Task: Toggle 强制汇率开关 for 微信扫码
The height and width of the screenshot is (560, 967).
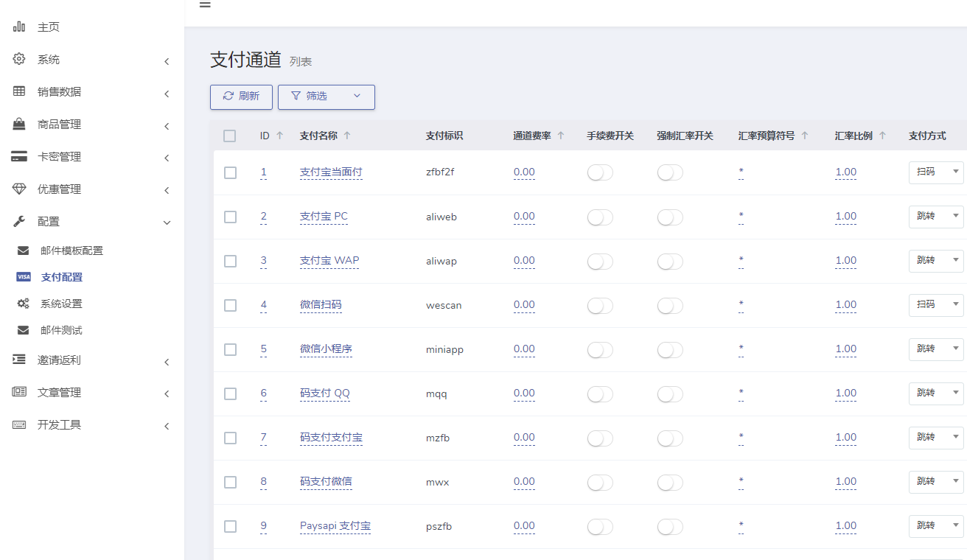Action: 670,305
